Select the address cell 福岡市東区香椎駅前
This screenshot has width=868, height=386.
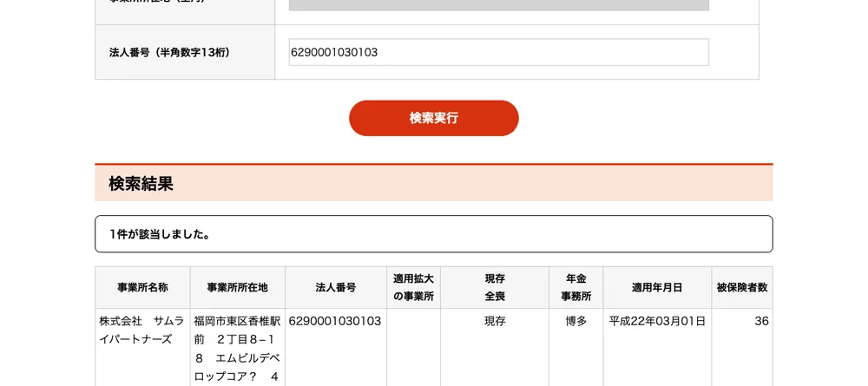click(238, 347)
